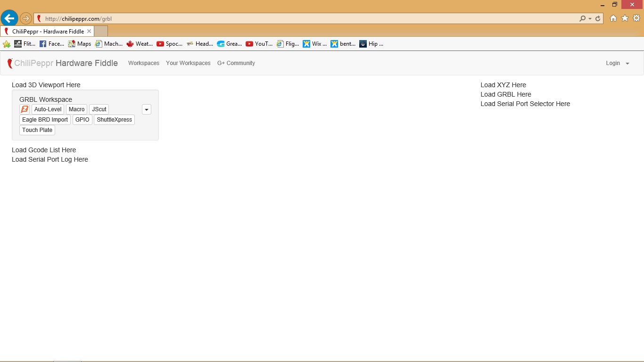
Task: Click the browser back arrow button
Action: (9, 18)
